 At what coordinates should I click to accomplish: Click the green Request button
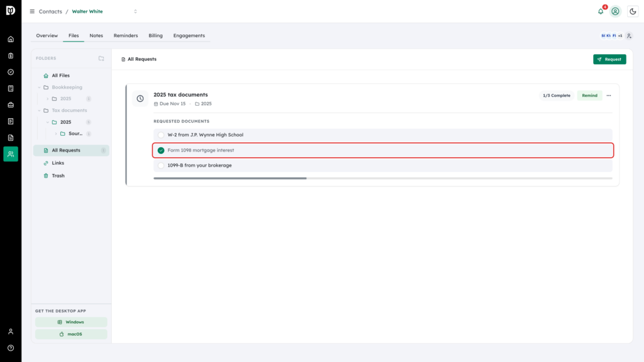tap(609, 59)
